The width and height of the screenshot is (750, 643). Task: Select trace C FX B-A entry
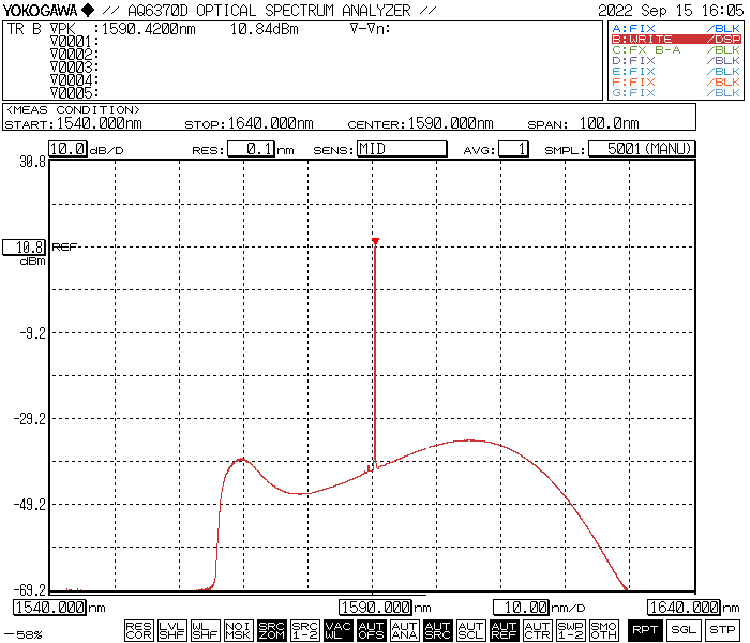coord(675,50)
